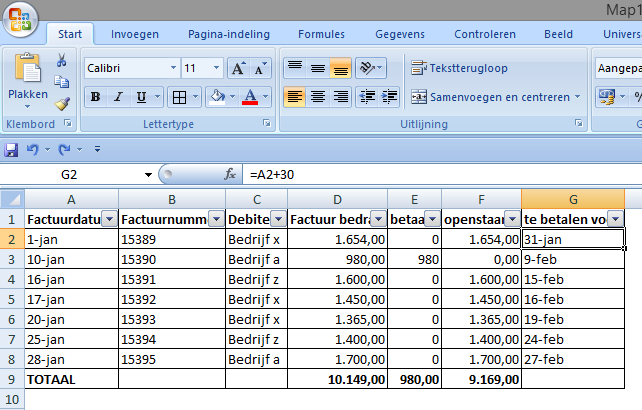642x410 pixels.
Task: Open Uitlijning dialog launcher
Action: (x=579, y=123)
